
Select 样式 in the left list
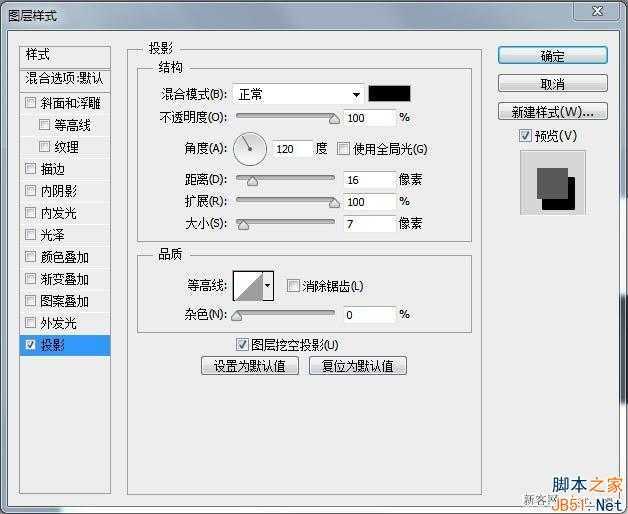pyautogui.click(x=65, y=56)
